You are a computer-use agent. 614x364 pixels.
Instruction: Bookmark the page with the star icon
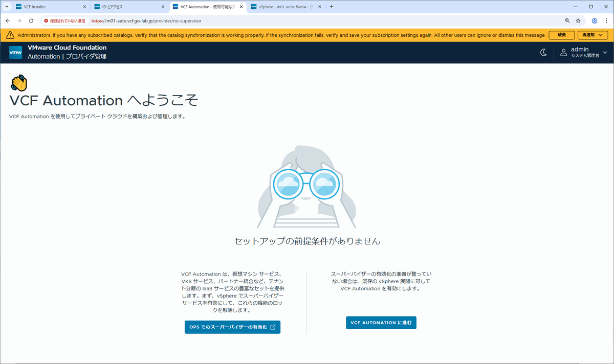pyautogui.click(x=579, y=21)
